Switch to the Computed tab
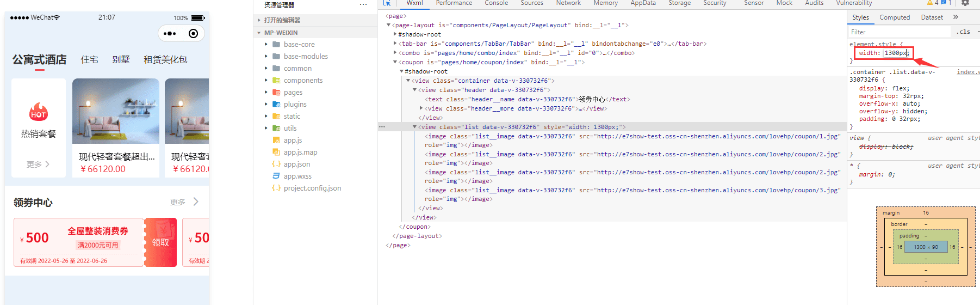The width and height of the screenshot is (980, 305). (x=895, y=17)
